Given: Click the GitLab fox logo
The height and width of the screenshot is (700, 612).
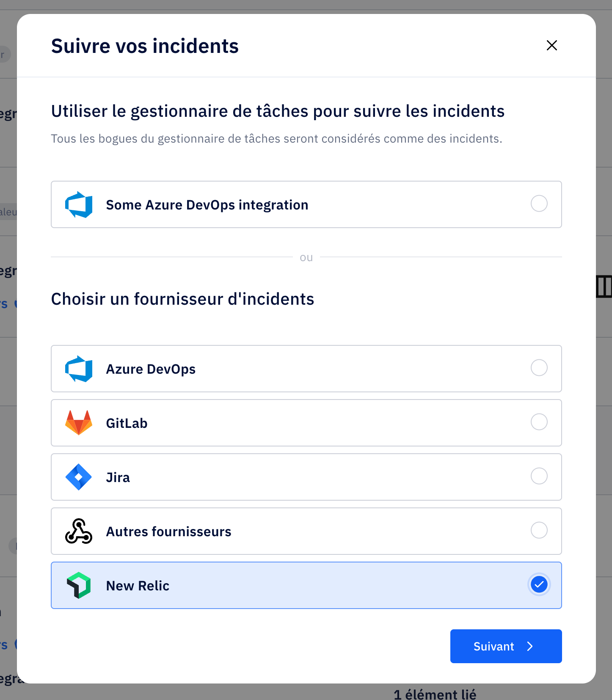Looking at the screenshot, I should [x=79, y=423].
